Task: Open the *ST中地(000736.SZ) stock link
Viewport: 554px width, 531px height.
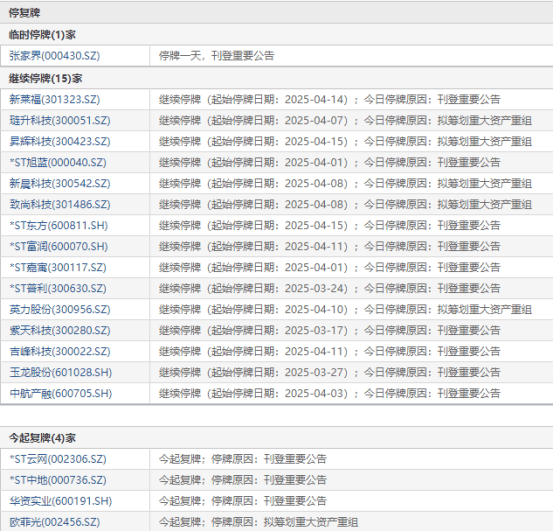Action: [58, 480]
